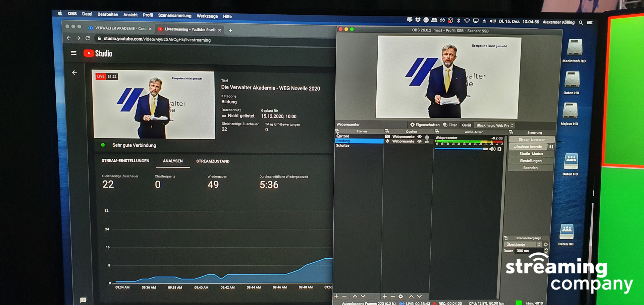Pause recording with the pause icon
The height and width of the screenshot is (305, 644).
(551, 147)
